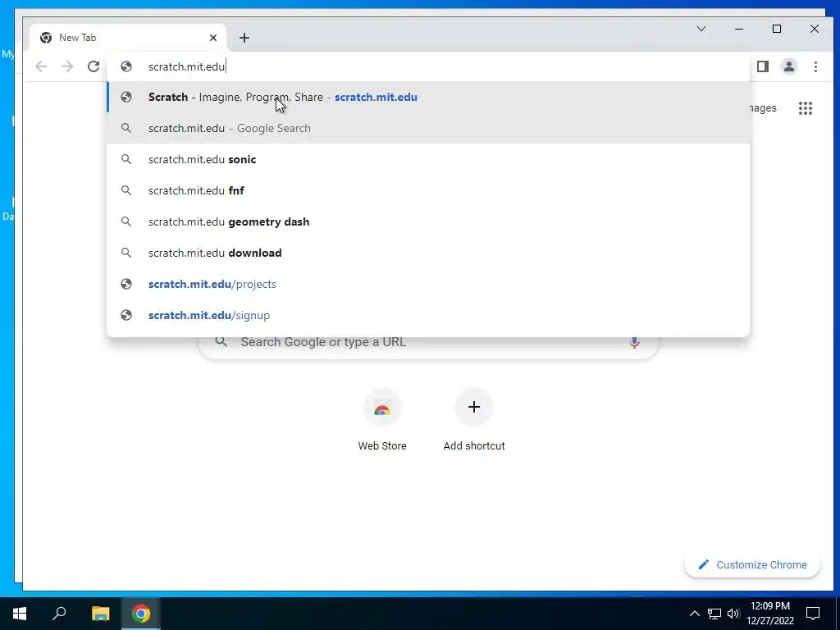Click the address bar with scratch.mit.edu
This screenshot has width=840, height=630.
tap(428, 66)
